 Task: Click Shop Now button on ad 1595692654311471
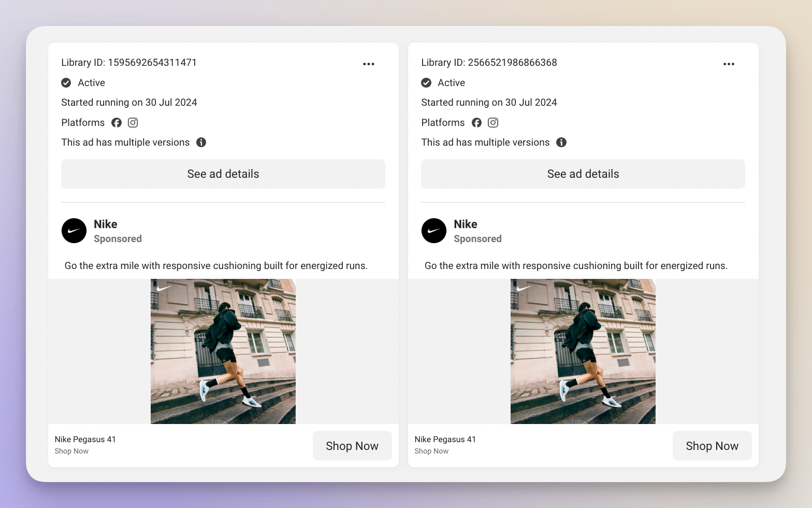352,446
